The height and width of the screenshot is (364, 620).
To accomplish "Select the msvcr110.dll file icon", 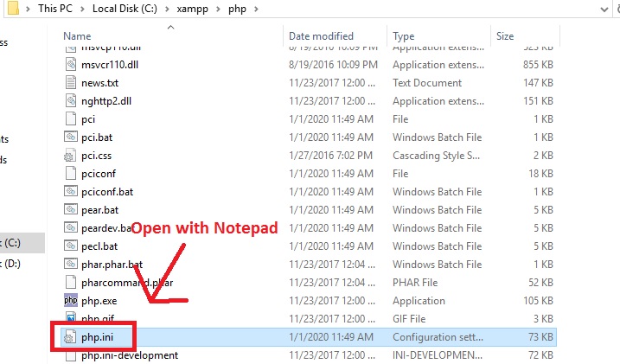I will [x=70, y=65].
